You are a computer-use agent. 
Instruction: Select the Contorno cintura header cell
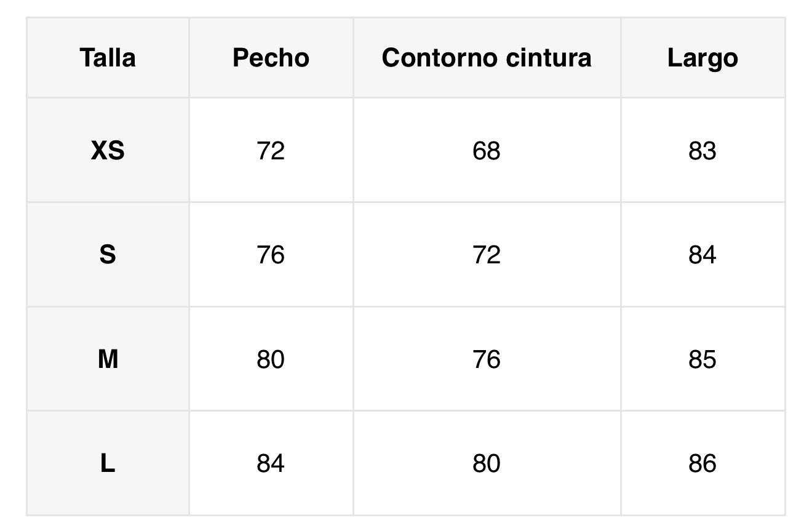(x=487, y=58)
